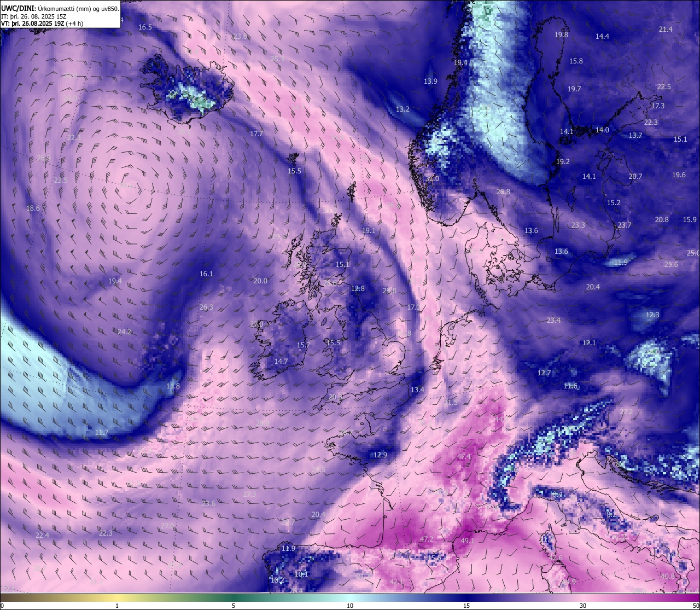Click the 12.8 value over northern England
The image size is (700, 610).
pos(358,289)
